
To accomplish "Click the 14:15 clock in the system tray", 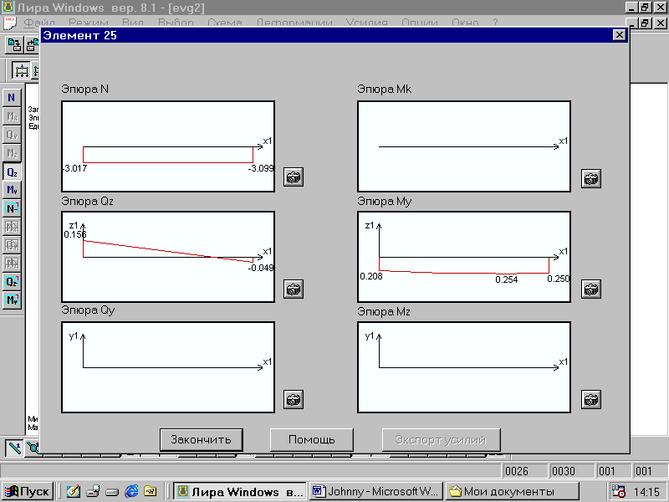I will click(x=646, y=492).
